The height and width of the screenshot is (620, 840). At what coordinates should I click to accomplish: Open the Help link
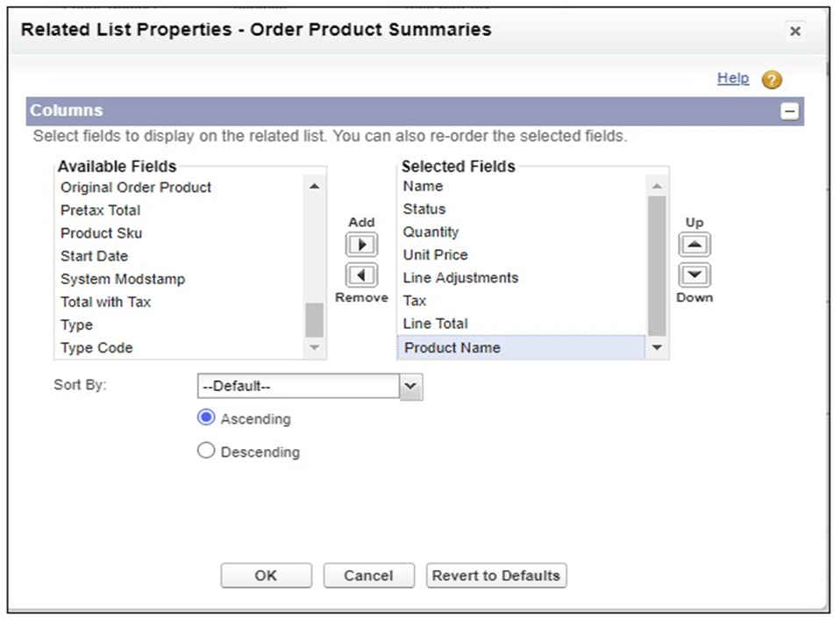point(733,78)
